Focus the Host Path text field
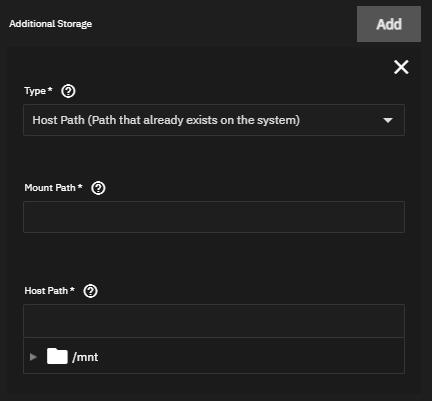The height and width of the screenshot is (401, 432). tap(214, 321)
